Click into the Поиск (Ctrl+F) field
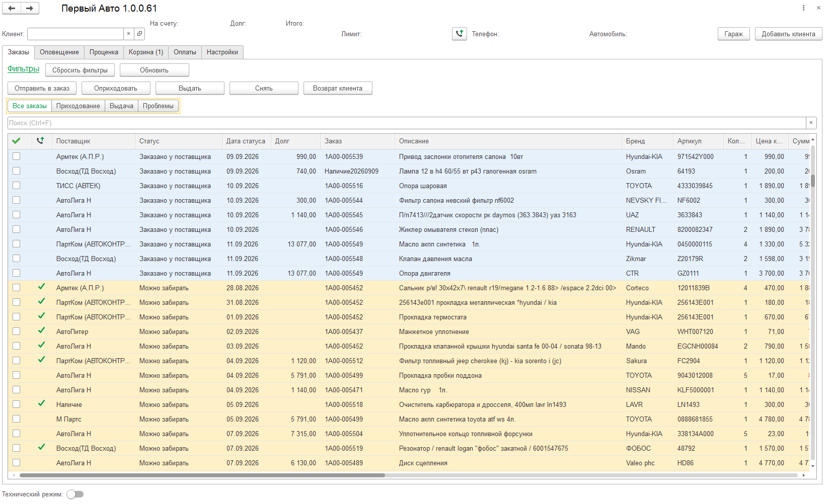 [407, 123]
